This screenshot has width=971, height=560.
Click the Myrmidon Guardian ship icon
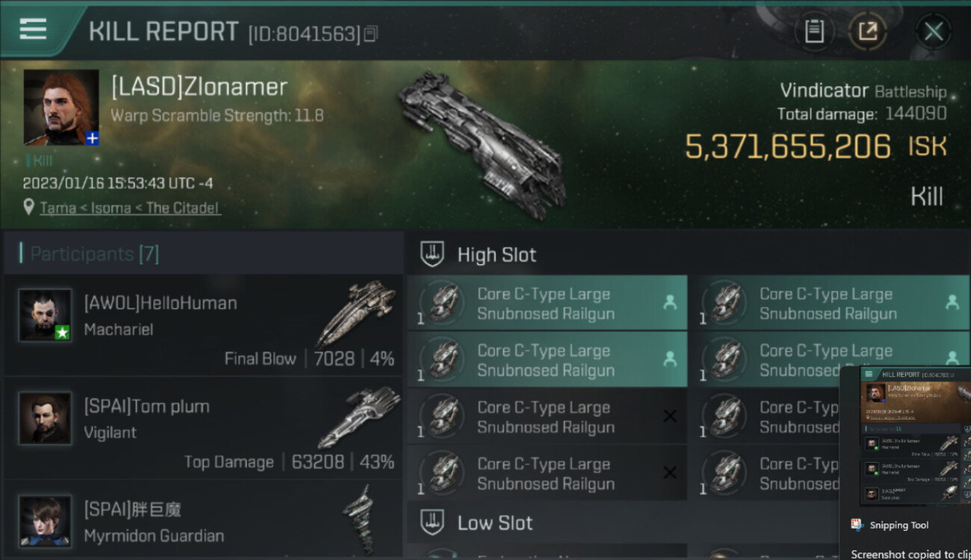(358, 517)
